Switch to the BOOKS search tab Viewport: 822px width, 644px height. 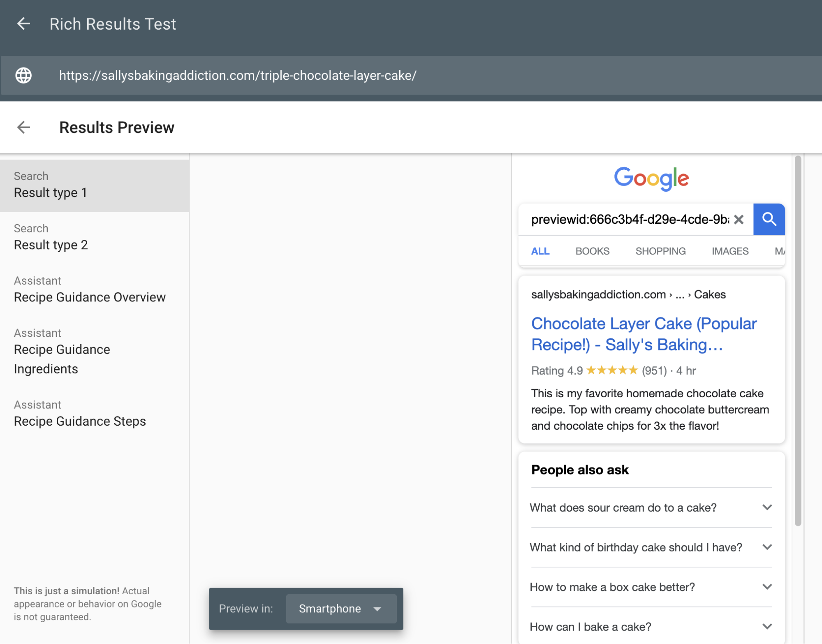[x=592, y=251]
